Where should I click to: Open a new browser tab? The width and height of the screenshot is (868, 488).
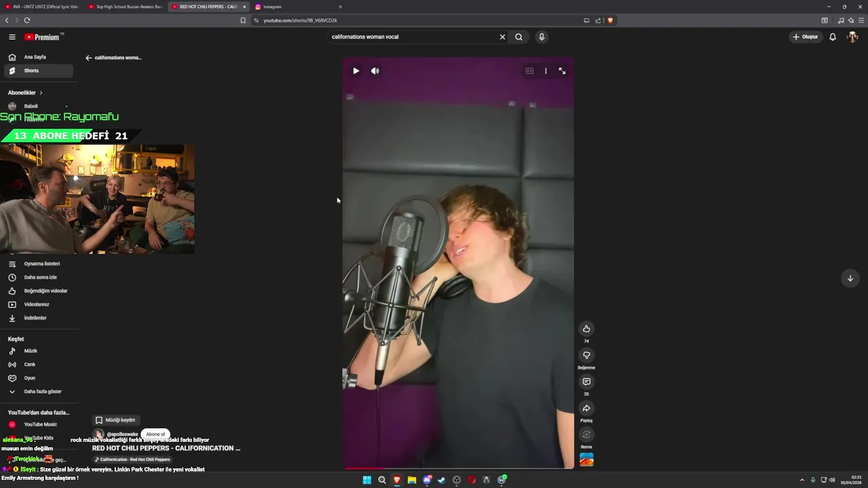click(340, 7)
